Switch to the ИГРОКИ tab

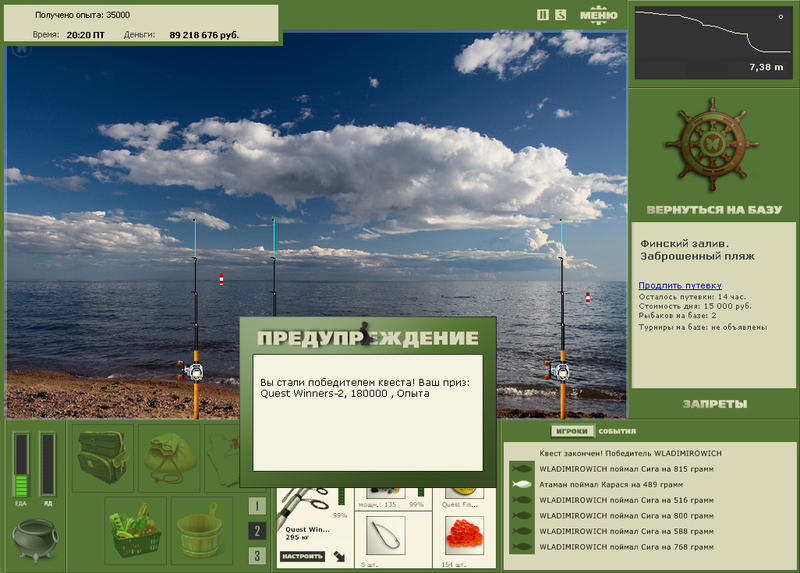(572, 431)
